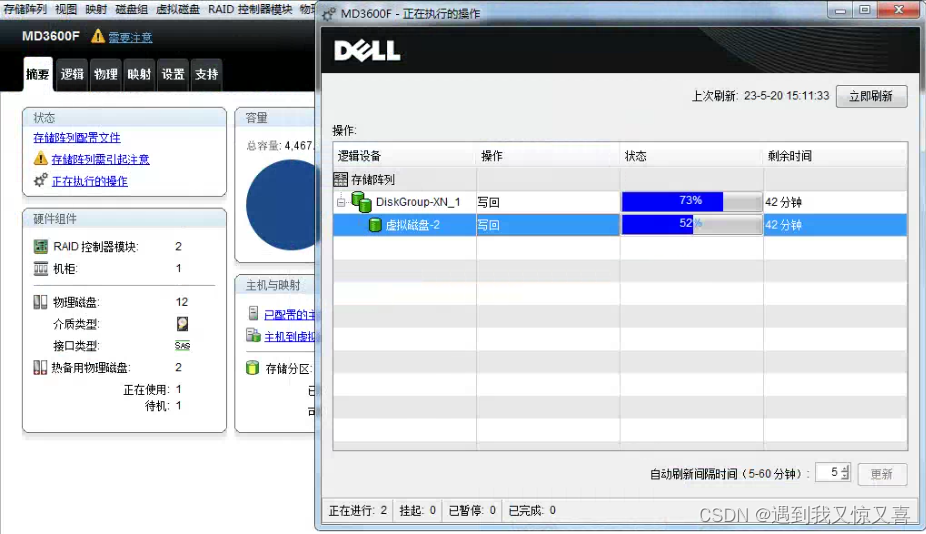
Task: Click the Dell logo in the dialog
Action: coord(367,51)
